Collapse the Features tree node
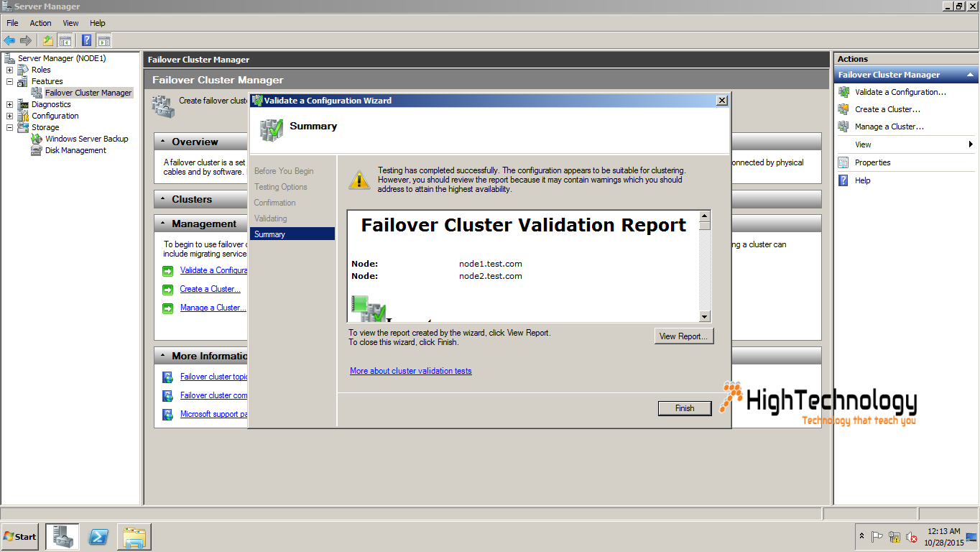Viewport: 980px width, 552px height. click(9, 81)
